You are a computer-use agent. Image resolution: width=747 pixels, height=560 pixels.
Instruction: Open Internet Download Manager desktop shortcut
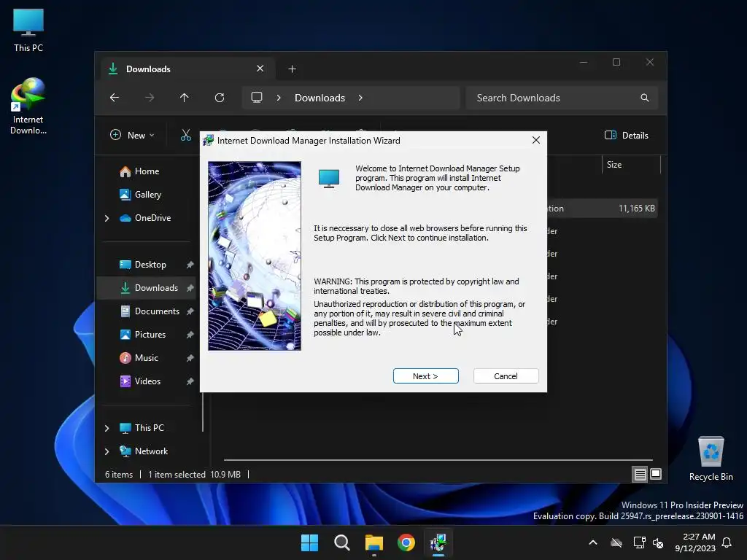tap(28, 106)
